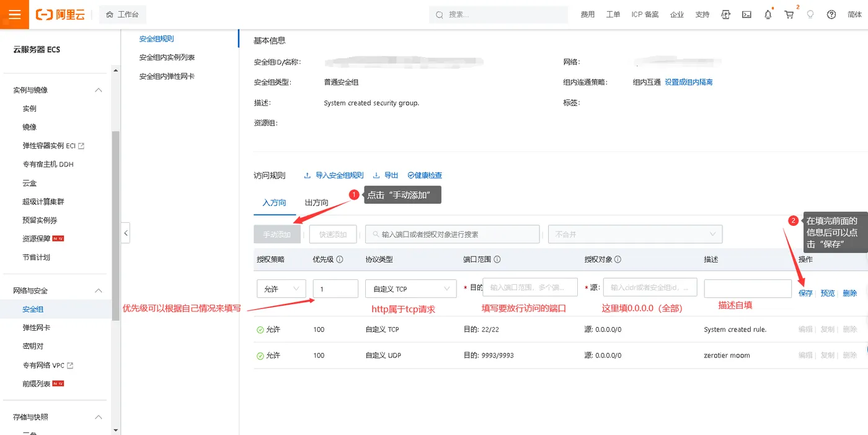Switch to the 出方向 tab
Image resolution: width=868 pixels, height=435 pixels.
tap(317, 203)
